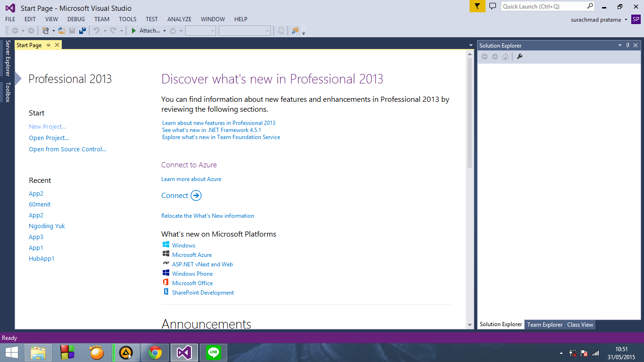Open the Solution Explorer window position menu
This screenshot has width=644, height=362.
click(620, 45)
